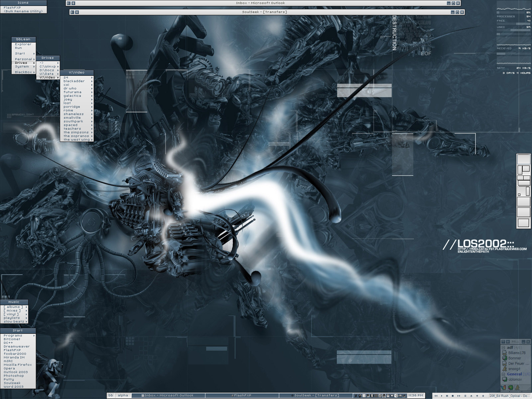Click the MSN butterfly status icon
Image resolution: width=532 pixels, height=399 pixels.
pos(503,388)
